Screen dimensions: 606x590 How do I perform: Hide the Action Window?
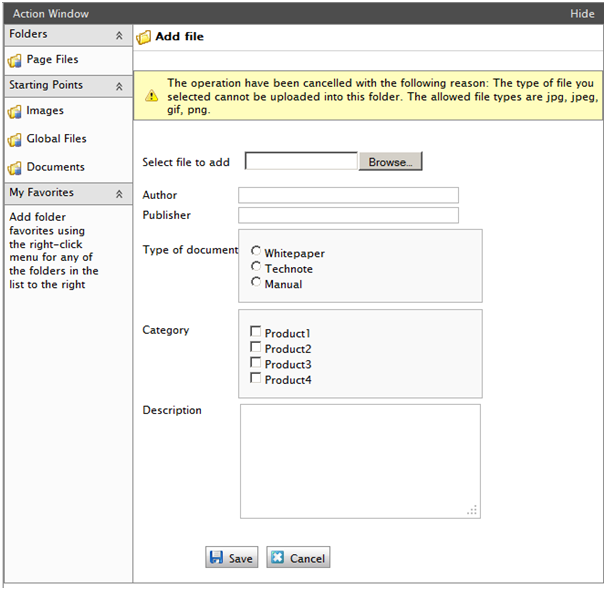(x=581, y=14)
